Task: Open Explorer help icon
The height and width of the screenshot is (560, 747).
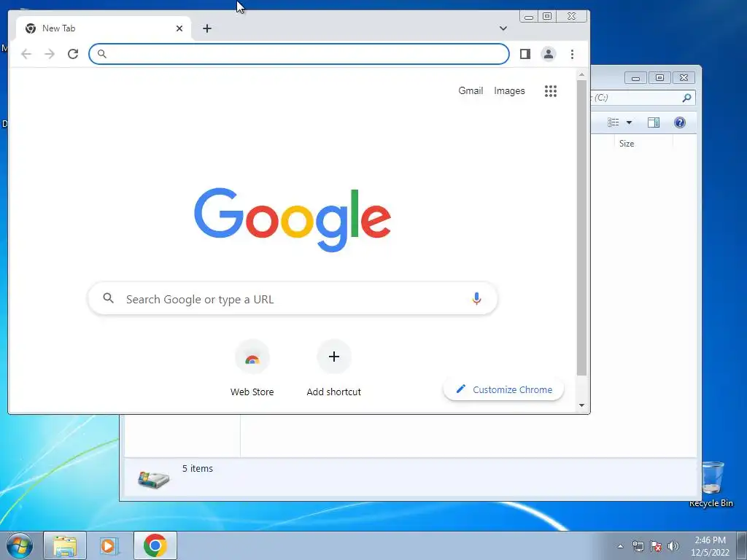Action: pyautogui.click(x=680, y=122)
